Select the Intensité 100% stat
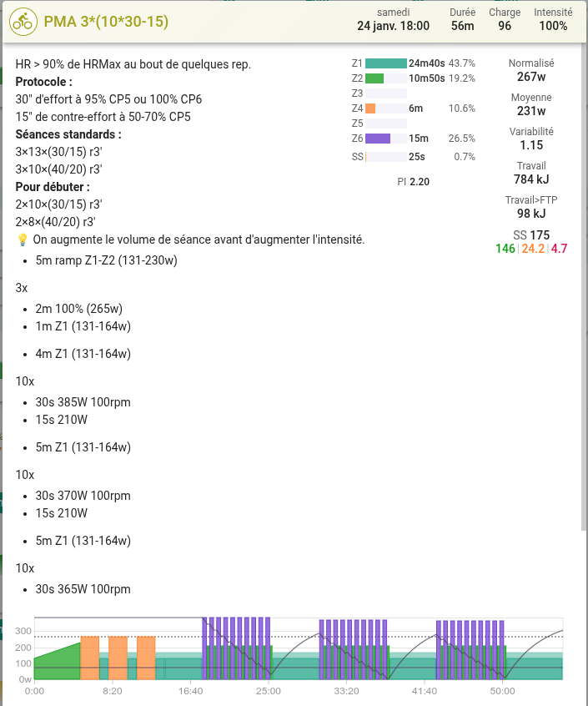Screen dimensions: 588x706 [553, 26]
